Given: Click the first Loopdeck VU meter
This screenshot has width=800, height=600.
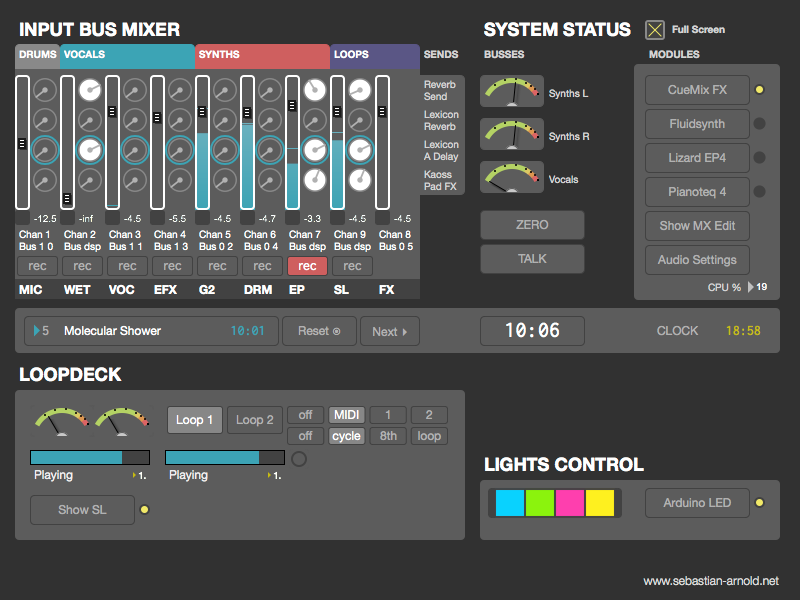Looking at the screenshot, I should 61,422.
